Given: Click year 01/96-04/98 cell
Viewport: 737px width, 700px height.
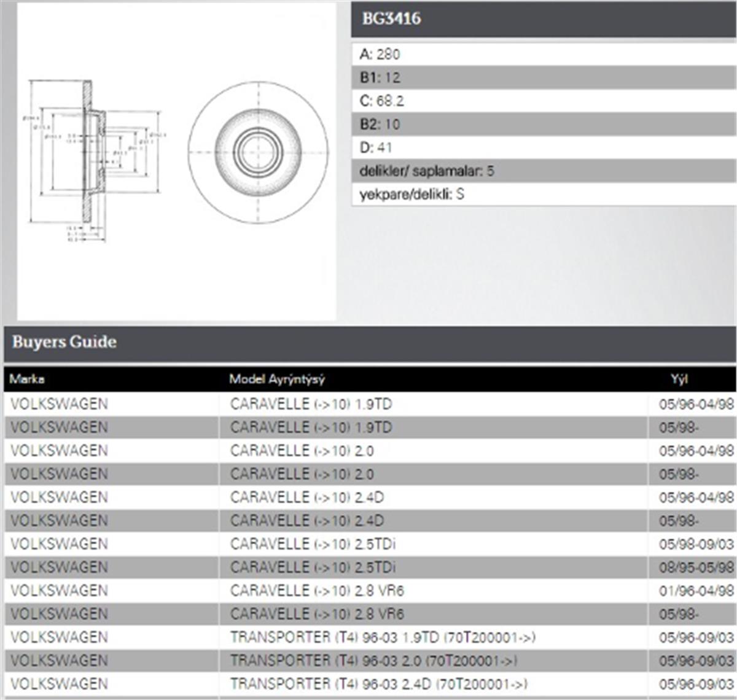Looking at the screenshot, I should point(696,591).
